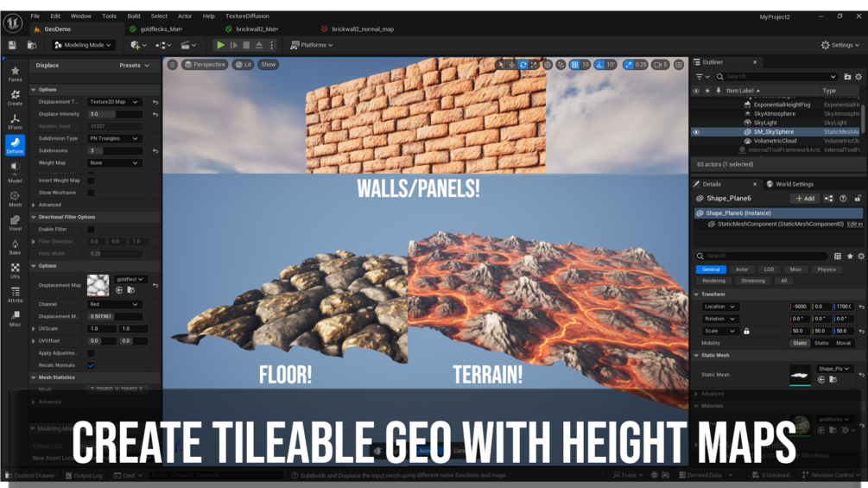Viewport: 868px width, 488px height.
Task: Open the Voxel tool category
Action: click(x=15, y=223)
